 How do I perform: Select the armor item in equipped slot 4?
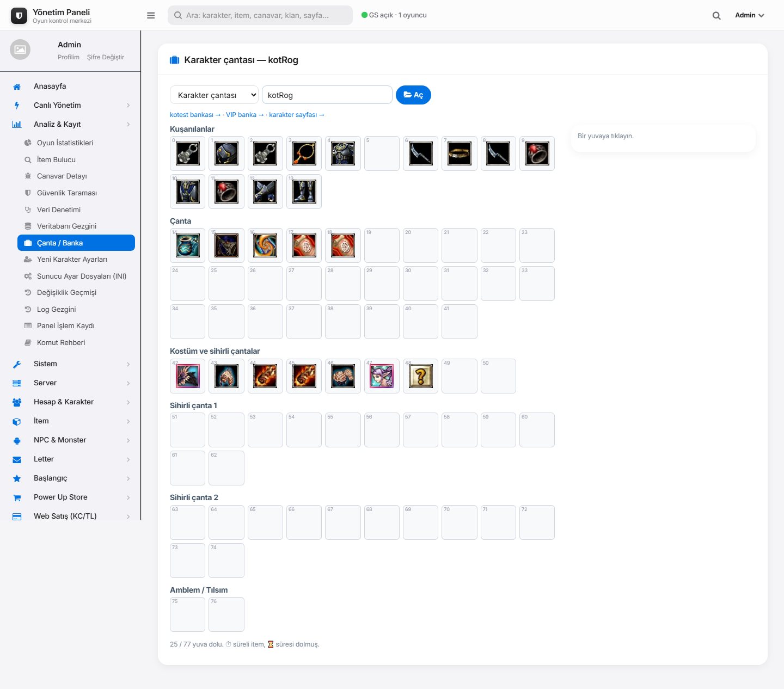pos(343,153)
